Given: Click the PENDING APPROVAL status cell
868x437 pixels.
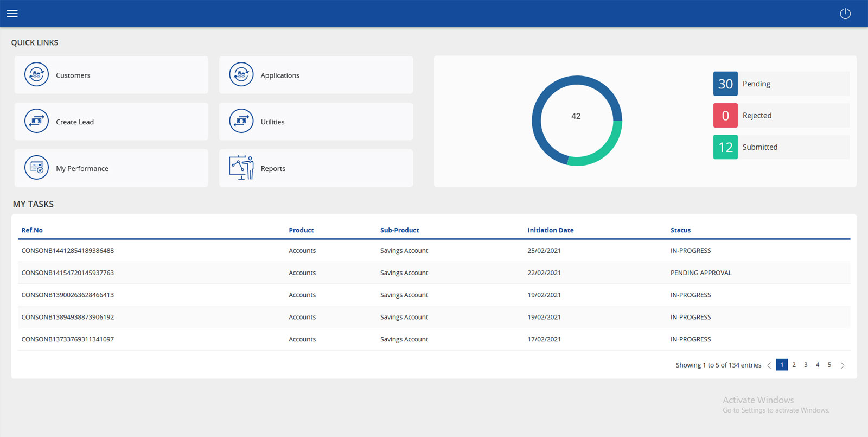Looking at the screenshot, I should [701, 273].
